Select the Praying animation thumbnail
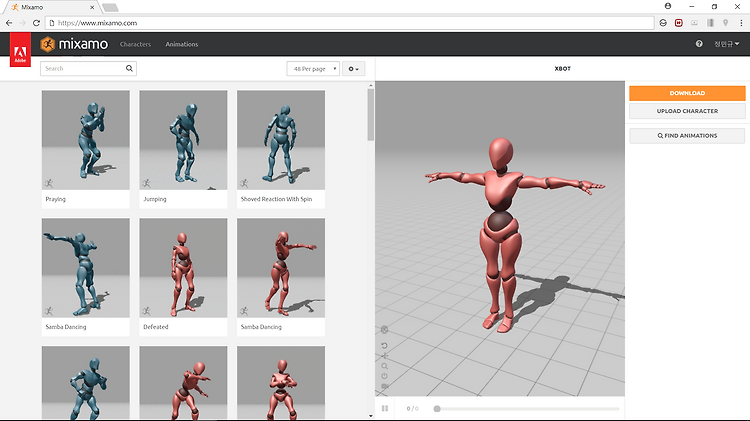Screen dimensions: 750x421 pos(86,140)
